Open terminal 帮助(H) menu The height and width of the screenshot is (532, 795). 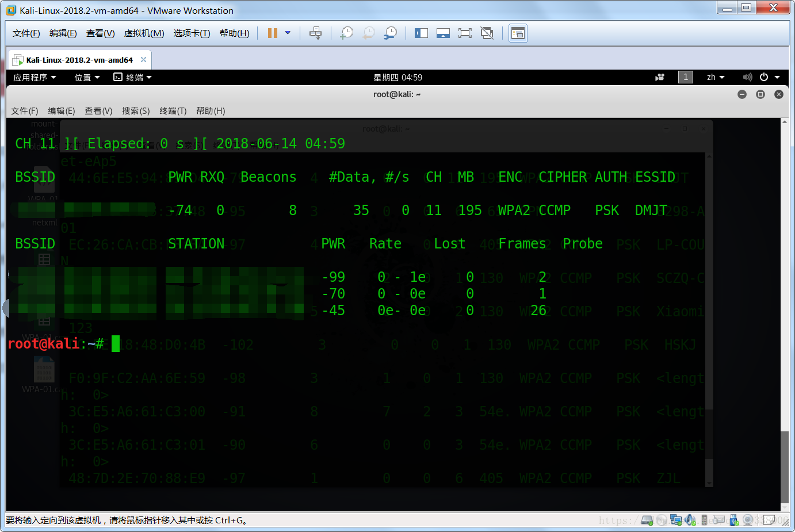[211, 111]
